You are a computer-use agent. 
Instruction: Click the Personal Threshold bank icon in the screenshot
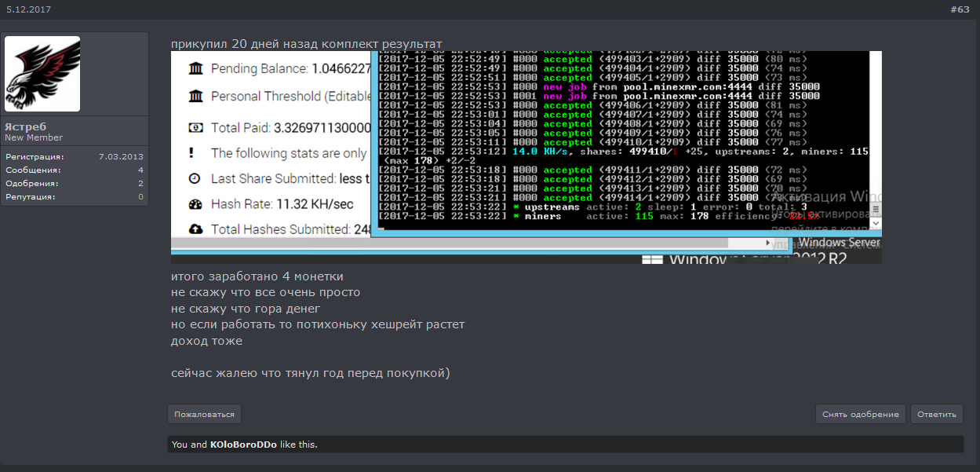click(x=196, y=96)
